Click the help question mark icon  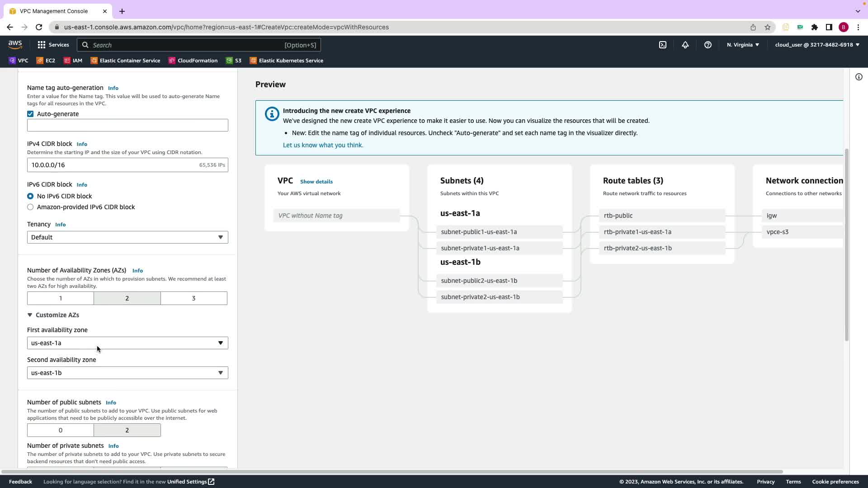click(708, 45)
